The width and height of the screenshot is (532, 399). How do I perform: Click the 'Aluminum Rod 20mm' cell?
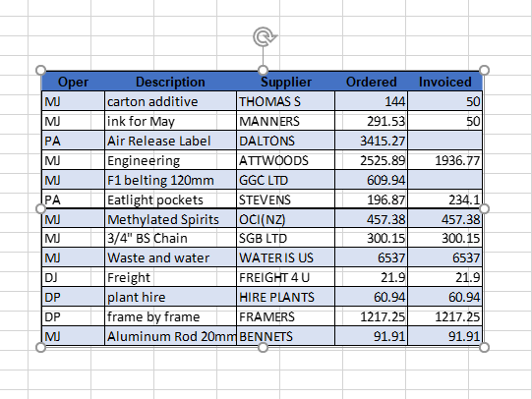click(x=171, y=336)
